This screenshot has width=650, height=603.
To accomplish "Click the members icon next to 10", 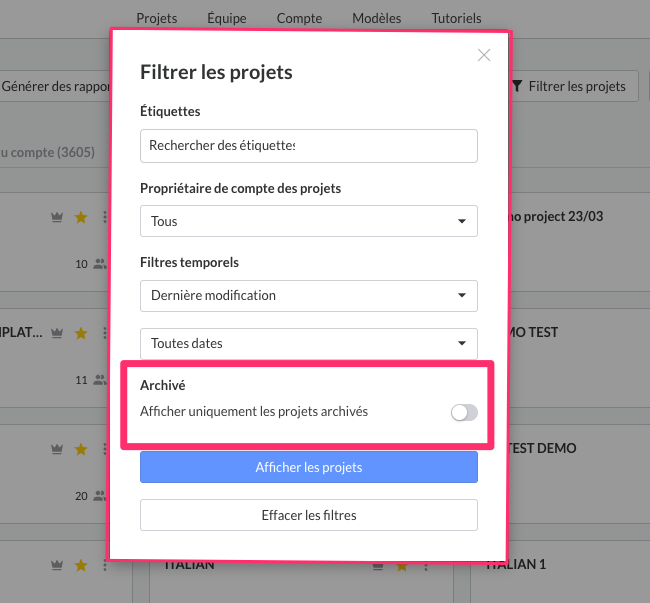I will 99,264.
